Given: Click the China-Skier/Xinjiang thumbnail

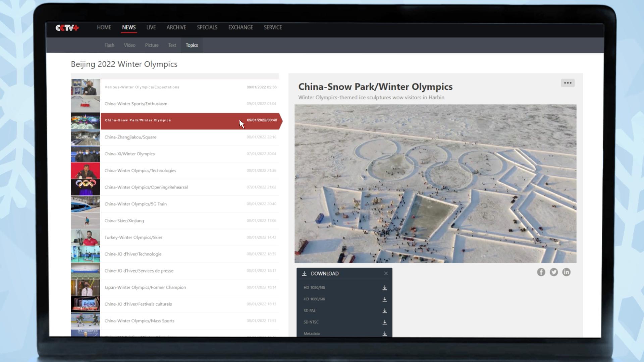Looking at the screenshot, I should [x=85, y=221].
